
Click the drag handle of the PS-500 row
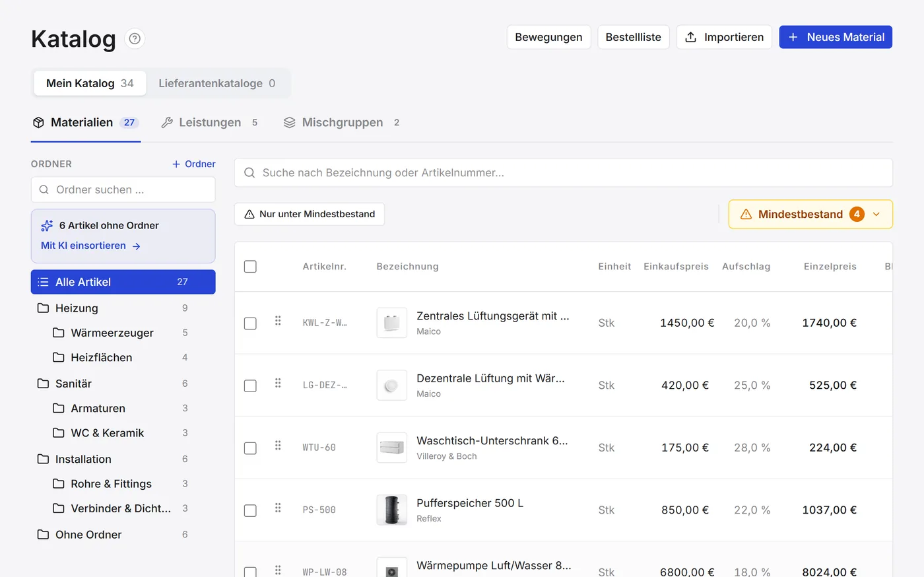(278, 508)
